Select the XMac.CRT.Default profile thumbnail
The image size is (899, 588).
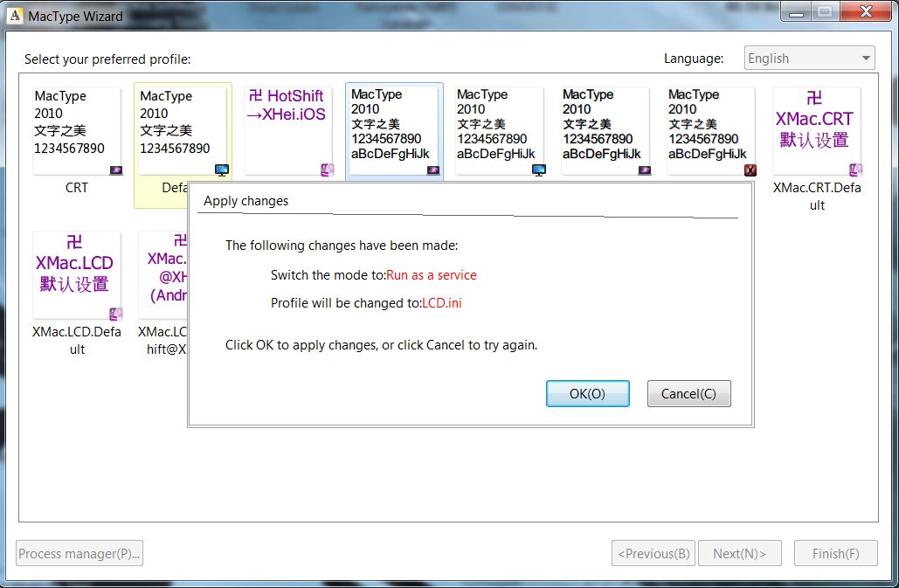[x=816, y=131]
